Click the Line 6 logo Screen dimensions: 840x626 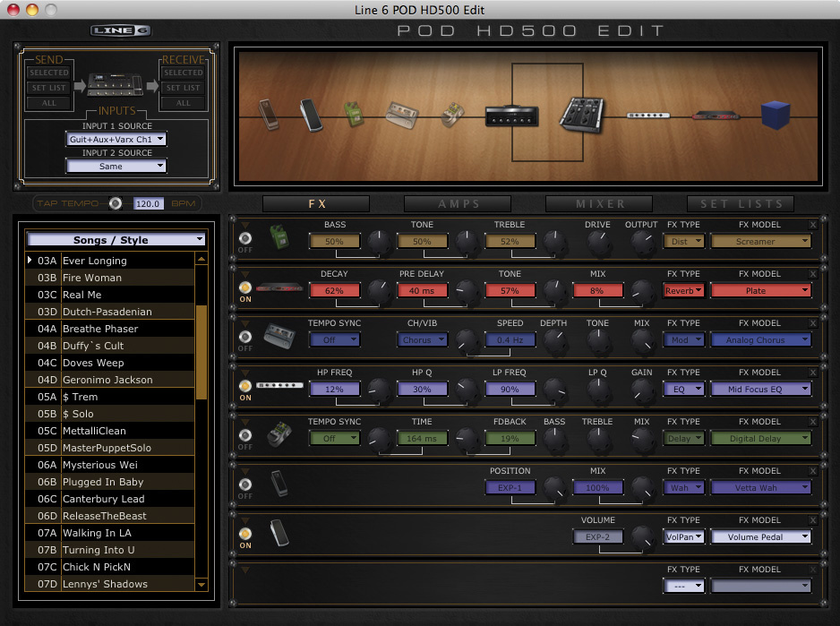[x=121, y=30]
